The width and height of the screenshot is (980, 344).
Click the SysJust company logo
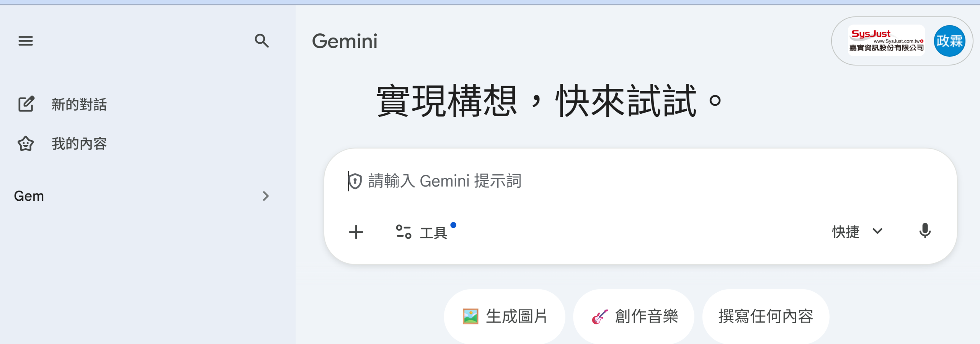(x=886, y=41)
